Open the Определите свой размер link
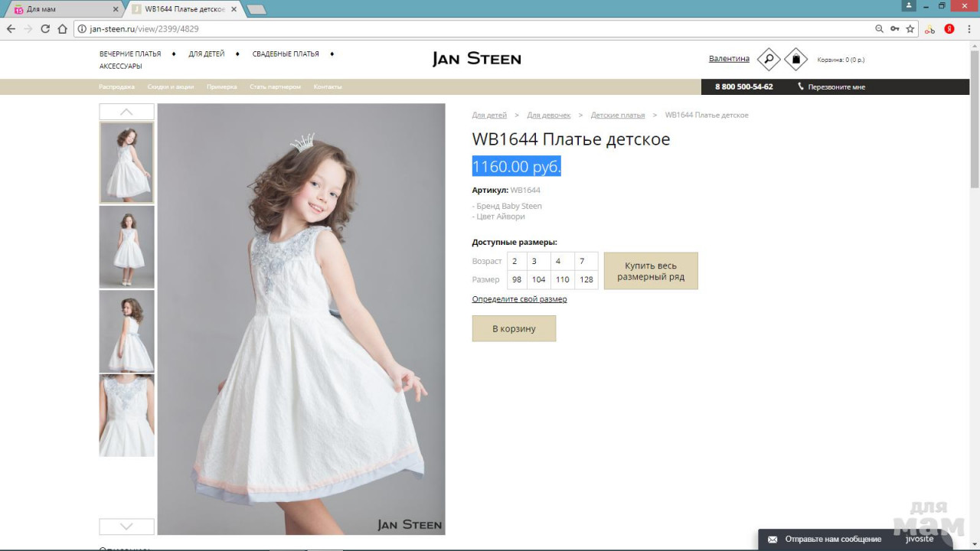Image resolution: width=980 pixels, height=551 pixels. [519, 299]
